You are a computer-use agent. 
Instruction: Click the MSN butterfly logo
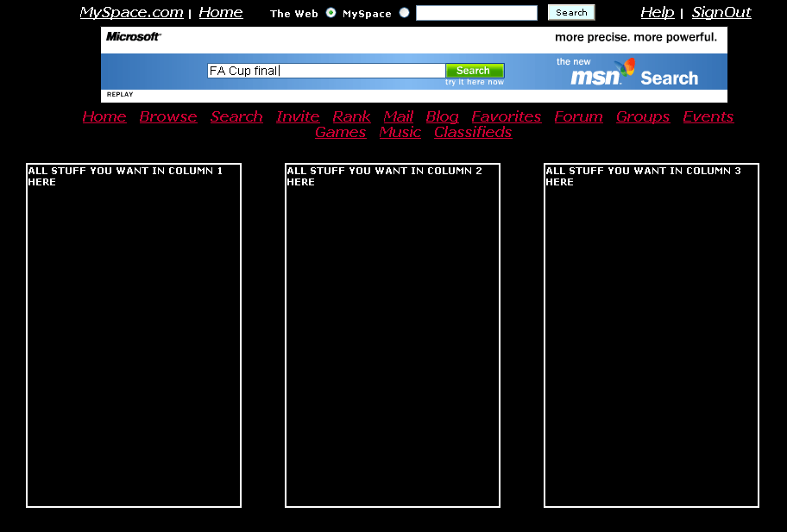pos(625,69)
